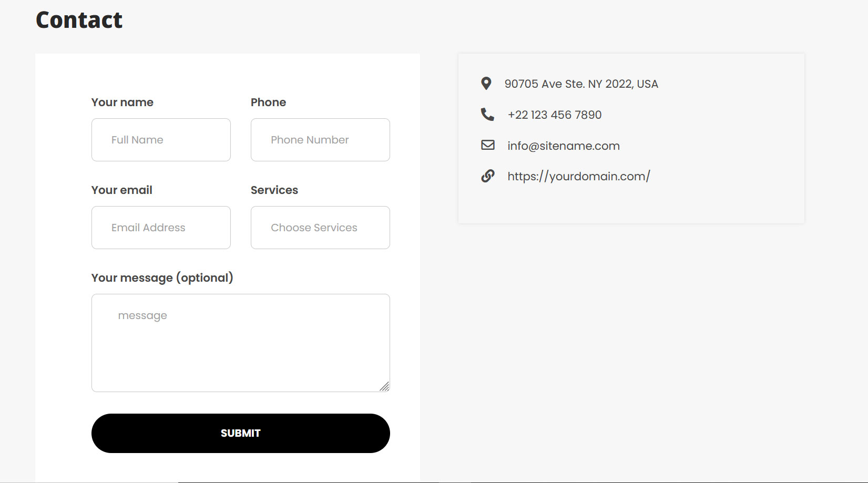Click inside the message text area

coord(241,343)
